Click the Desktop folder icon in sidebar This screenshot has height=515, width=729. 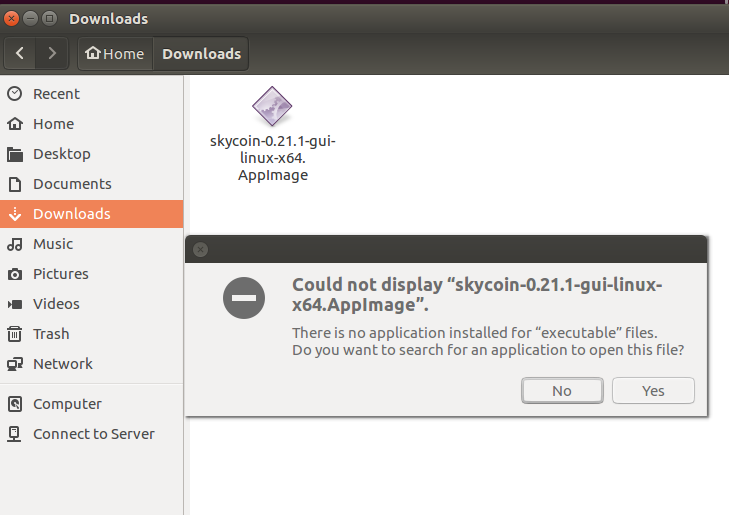(x=15, y=154)
